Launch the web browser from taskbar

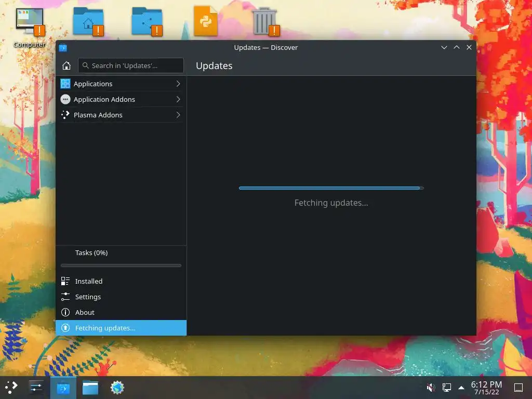pos(117,388)
